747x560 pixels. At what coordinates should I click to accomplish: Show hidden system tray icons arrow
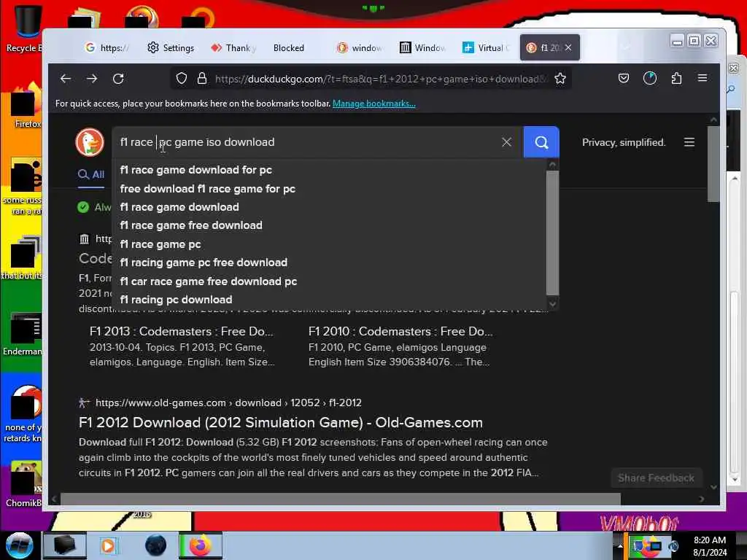point(620,545)
